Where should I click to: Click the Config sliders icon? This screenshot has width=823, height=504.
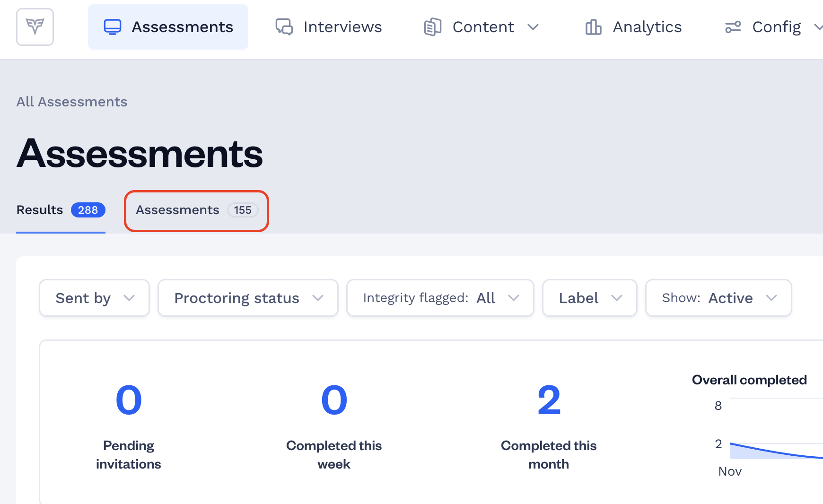pyautogui.click(x=733, y=27)
